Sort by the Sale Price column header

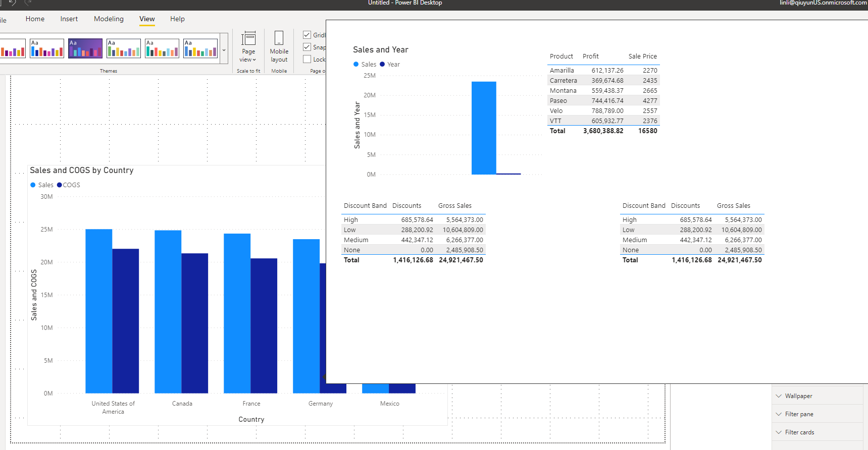click(642, 57)
